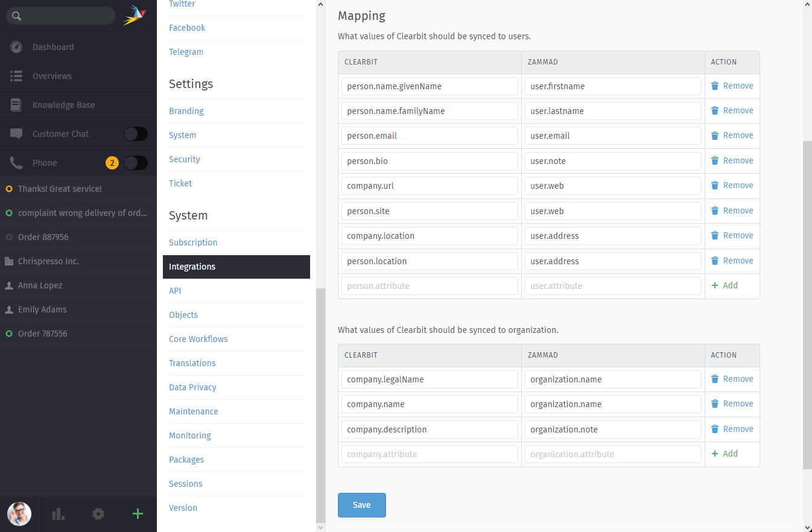Click the main content vertical scrollbar
Screen dimensions: 812x532
(x=807, y=305)
